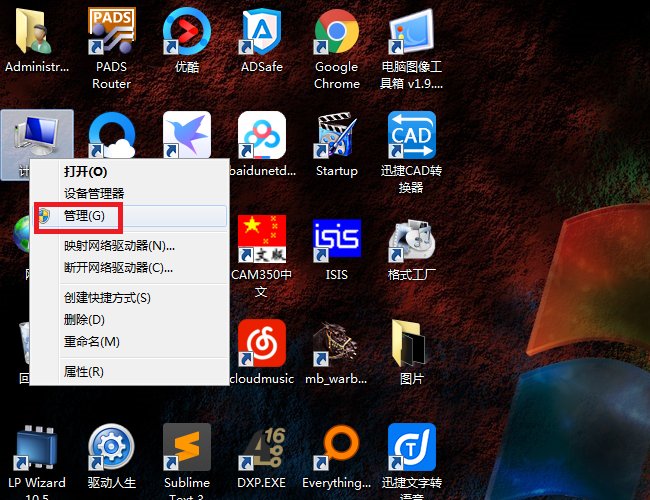Open the 迅捷CAD转换器 shortcut

coord(411,135)
